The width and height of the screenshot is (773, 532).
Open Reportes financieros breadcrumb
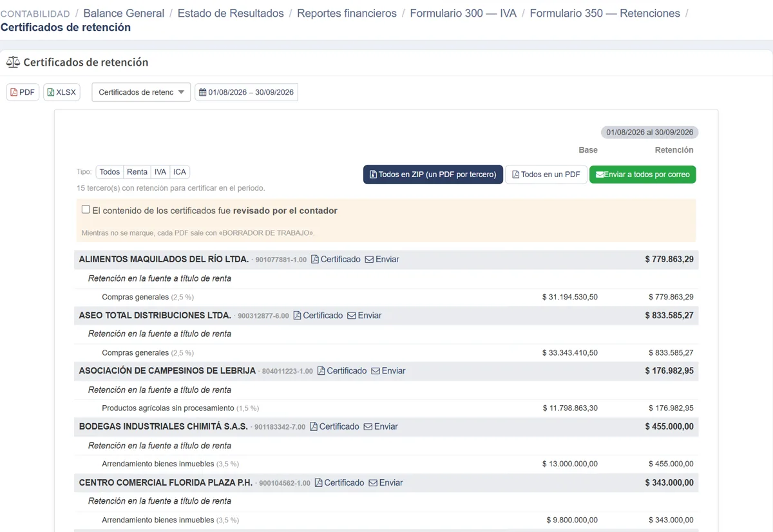(347, 13)
